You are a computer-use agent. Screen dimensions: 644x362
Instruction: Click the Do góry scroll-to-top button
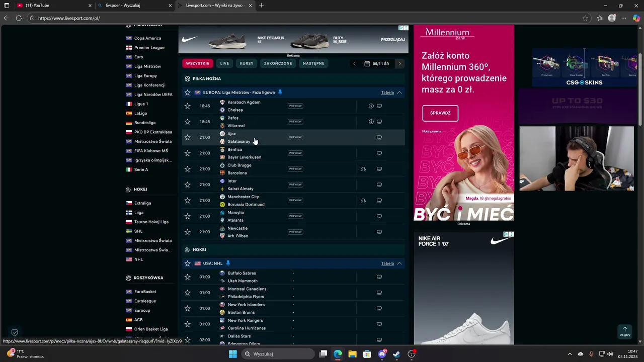point(625,331)
